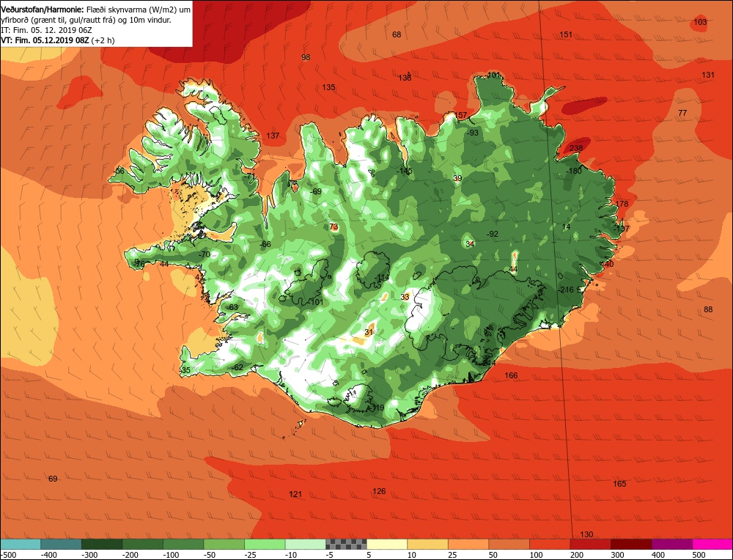This screenshot has height=560, width=733.
Task: Click the legend swatch between -50 and -25
Action: point(224,544)
